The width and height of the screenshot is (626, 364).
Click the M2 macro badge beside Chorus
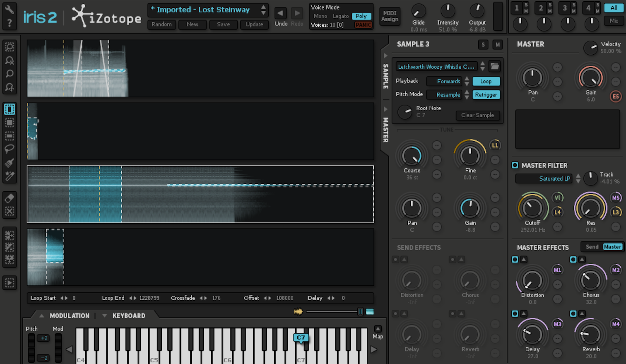[x=616, y=270]
